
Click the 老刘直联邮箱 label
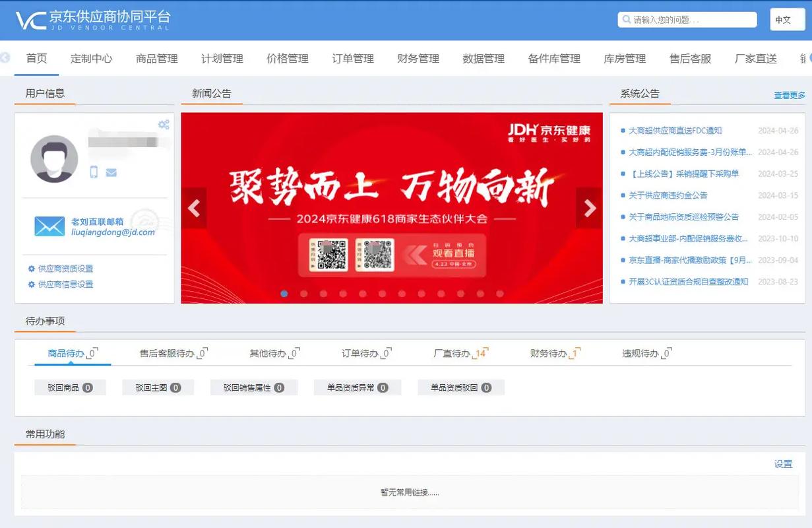point(97,222)
